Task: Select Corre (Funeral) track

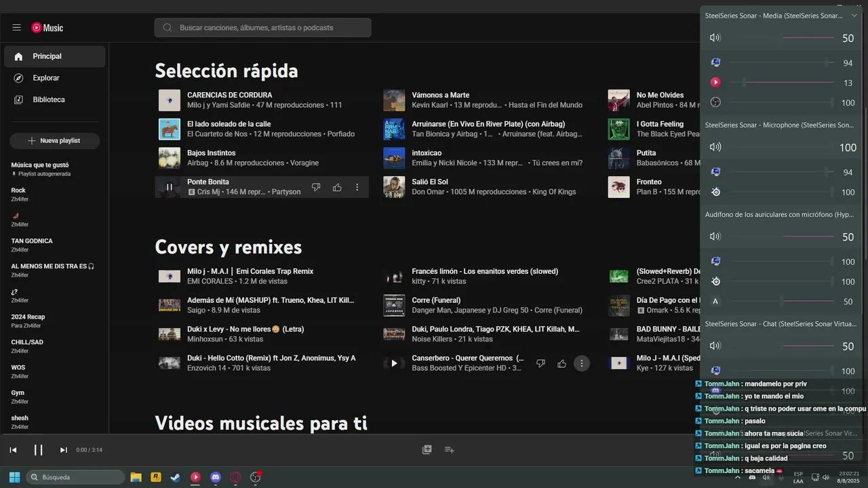Action: click(436, 300)
